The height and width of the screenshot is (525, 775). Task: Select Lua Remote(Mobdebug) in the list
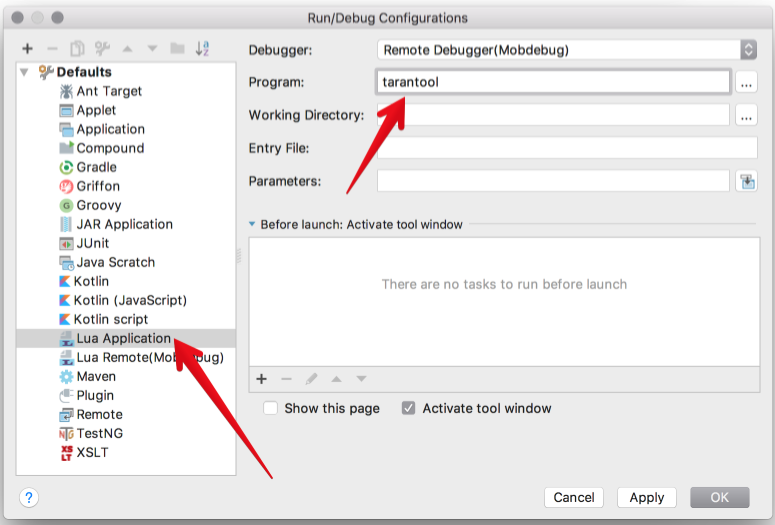141,357
